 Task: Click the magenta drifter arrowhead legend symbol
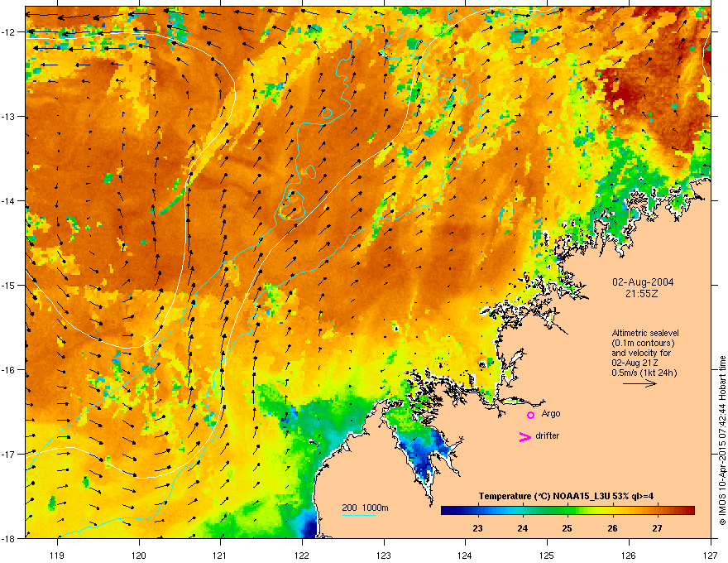click(524, 436)
